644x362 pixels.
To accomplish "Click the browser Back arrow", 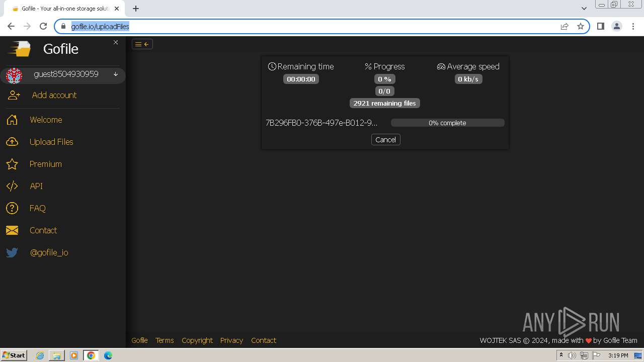I will point(11,26).
